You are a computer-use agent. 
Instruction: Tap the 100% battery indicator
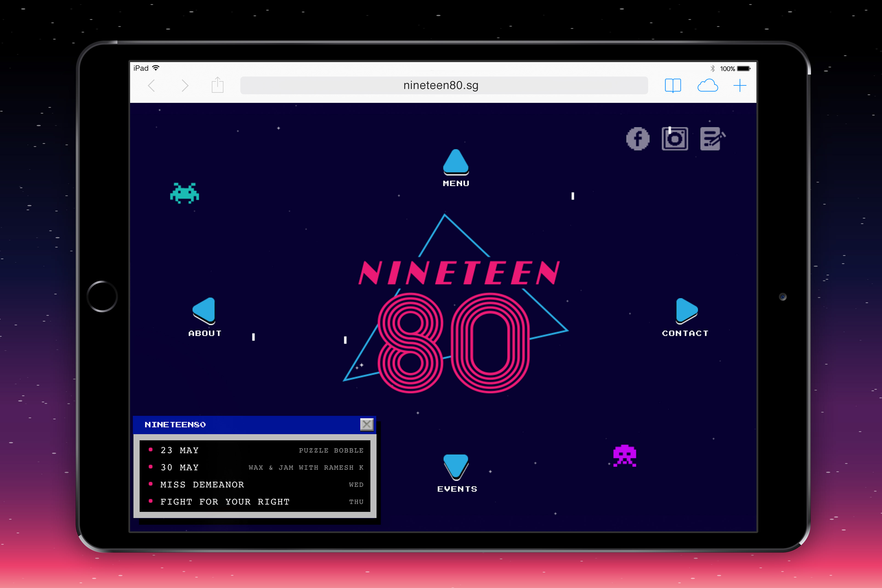735,69
